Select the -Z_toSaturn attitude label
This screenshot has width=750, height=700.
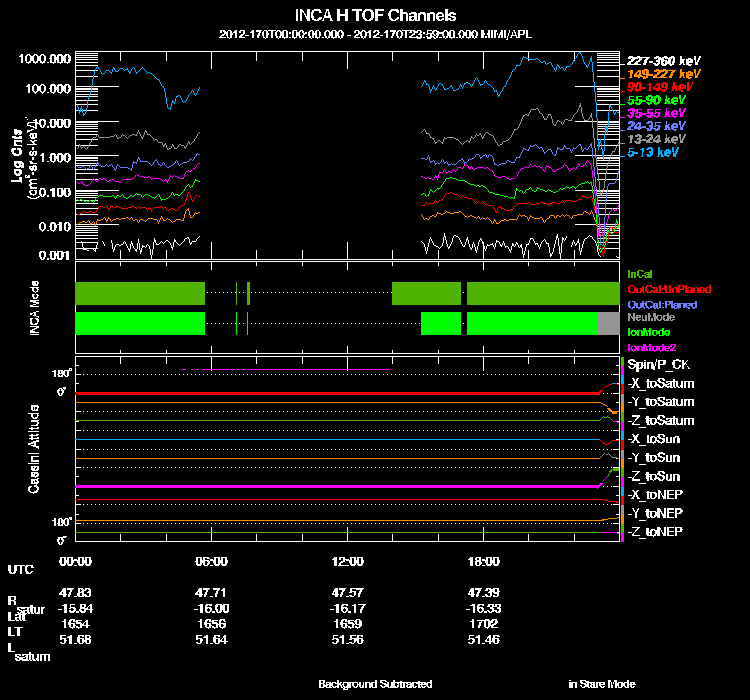click(x=660, y=420)
